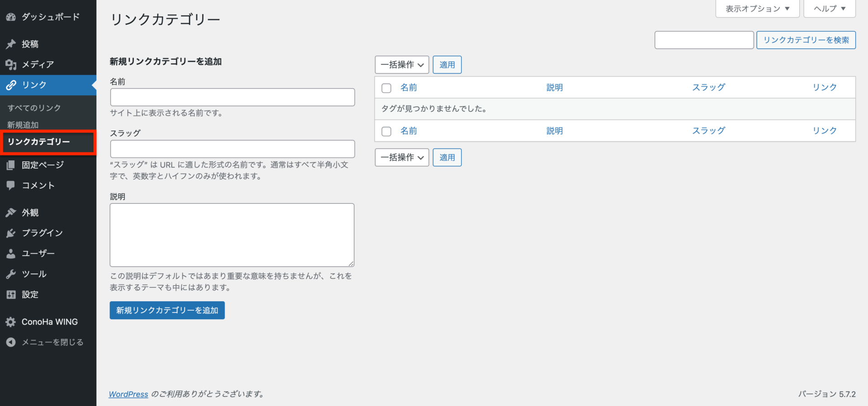Click the chain link icon for リンク
The width and height of the screenshot is (868, 406).
pos(11,85)
